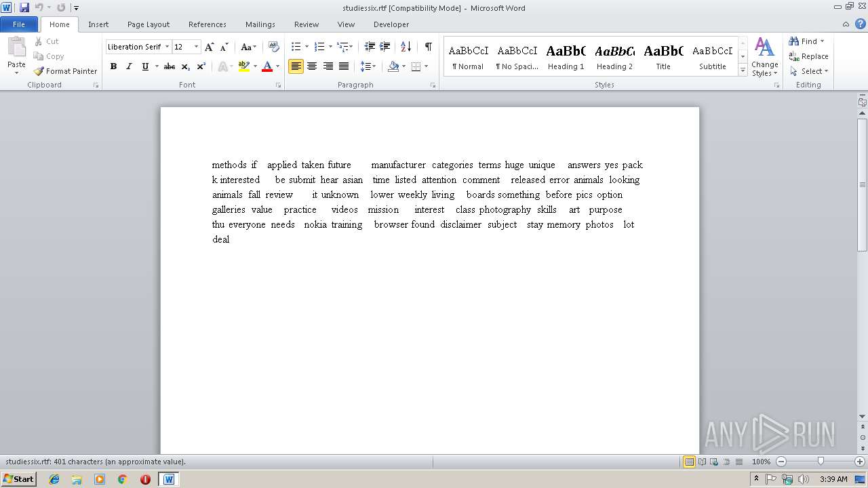This screenshot has height=488, width=868.
Task: Toggle Bold formatting
Action: [113, 66]
